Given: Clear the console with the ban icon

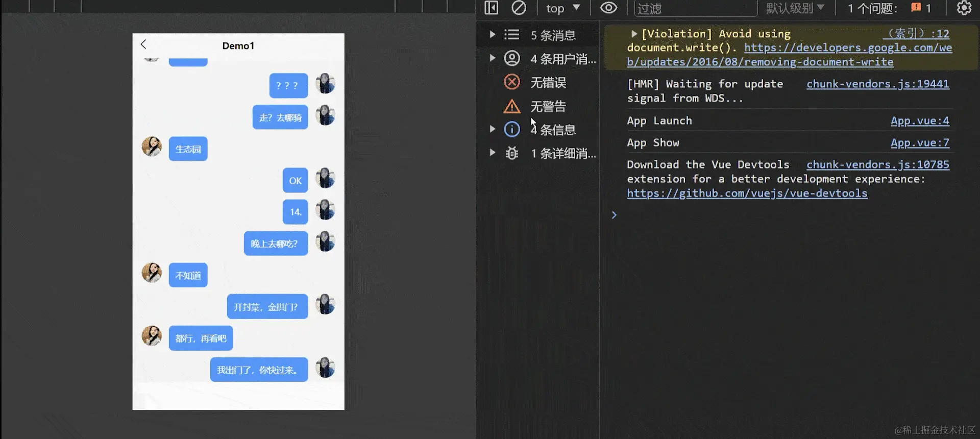Looking at the screenshot, I should 519,8.
